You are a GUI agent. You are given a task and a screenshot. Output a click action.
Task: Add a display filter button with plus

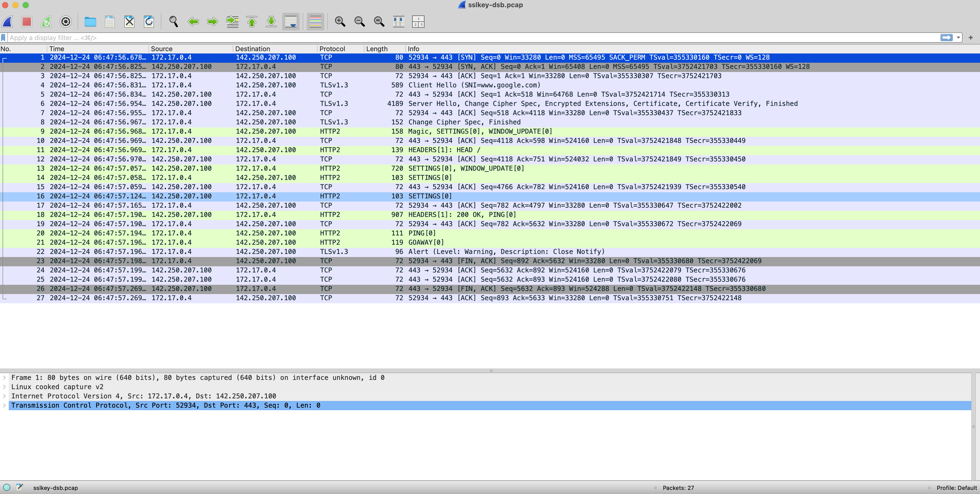point(970,38)
